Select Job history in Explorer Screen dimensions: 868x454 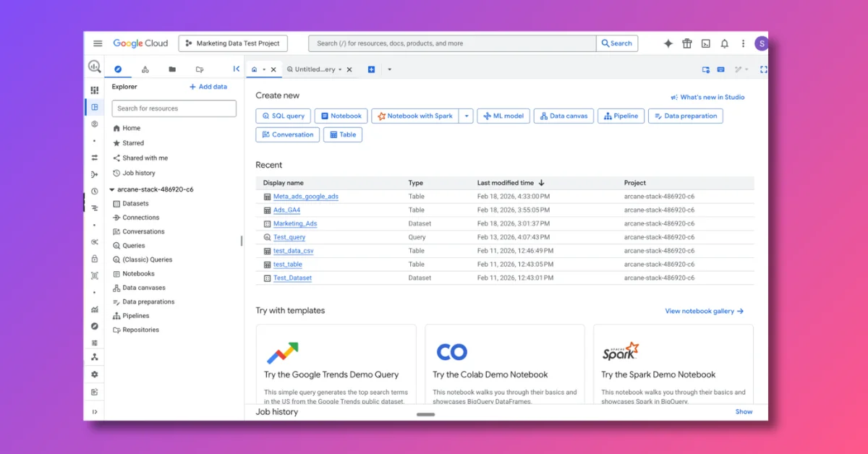[x=138, y=173]
